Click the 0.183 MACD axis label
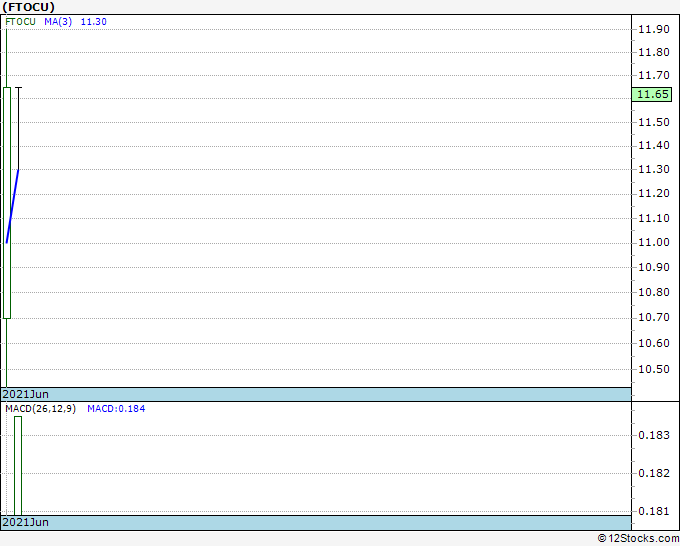This screenshot has height=546, width=680. tap(654, 435)
